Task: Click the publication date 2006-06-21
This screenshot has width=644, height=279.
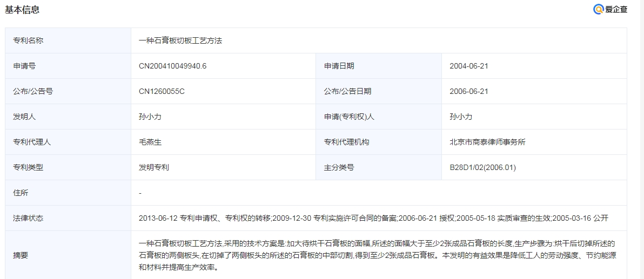Action: point(468,91)
